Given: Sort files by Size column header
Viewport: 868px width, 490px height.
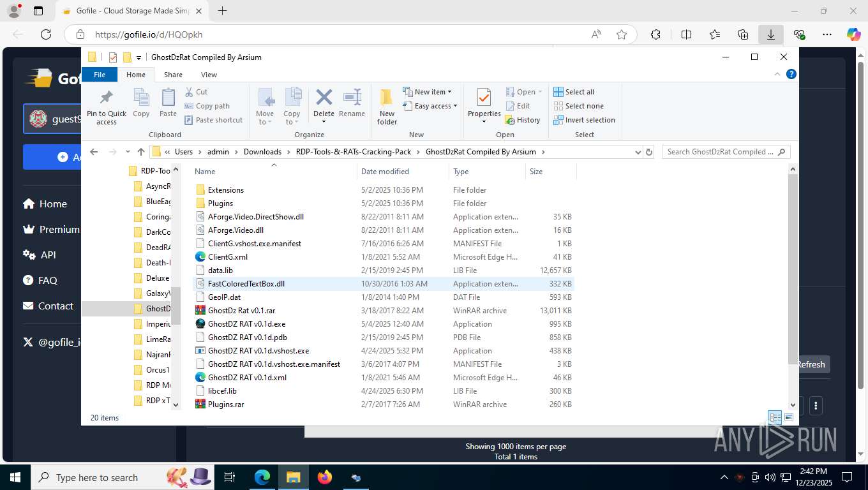Looking at the screenshot, I should 551,172.
